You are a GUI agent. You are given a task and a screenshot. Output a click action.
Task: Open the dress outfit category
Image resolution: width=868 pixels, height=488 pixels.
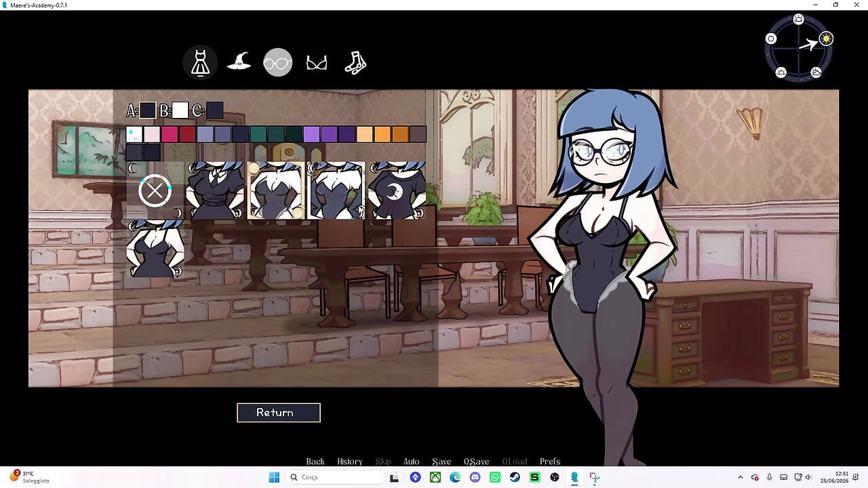[x=200, y=62]
